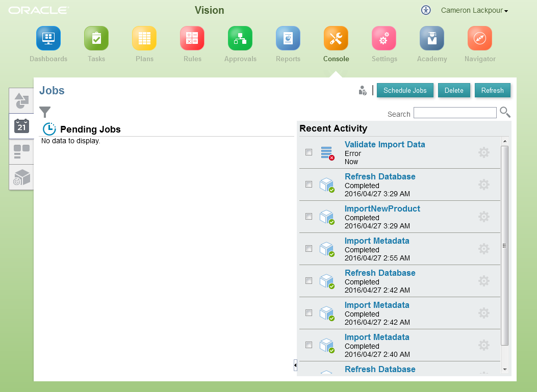537x392 pixels.
Task: Open the Import Metadata 2:55 AM link
Action: point(377,241)
